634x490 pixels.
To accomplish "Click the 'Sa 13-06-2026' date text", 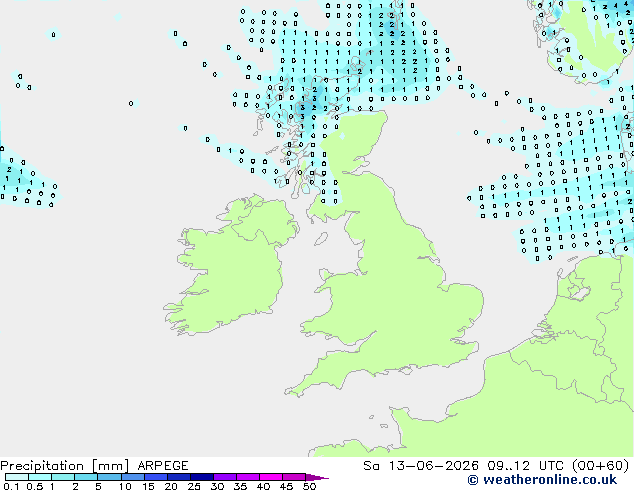I will pos(421,466).
